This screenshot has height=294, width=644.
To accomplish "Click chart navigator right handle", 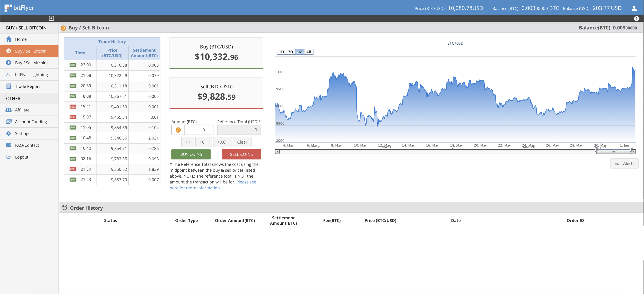I will 631,149.
